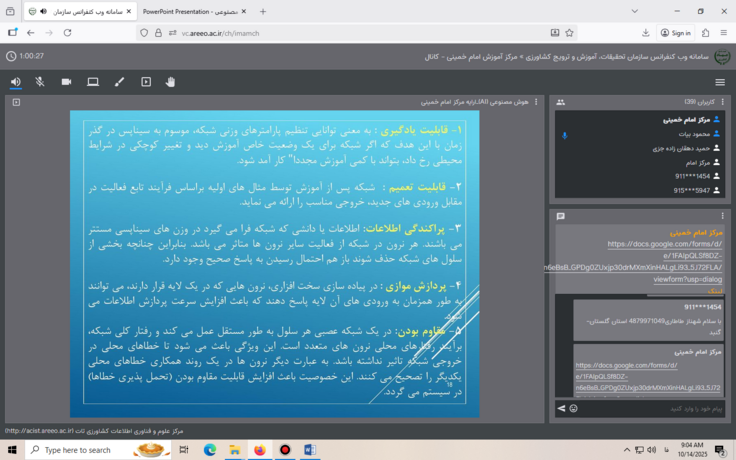
Task: Raise your hand using the hand icon
Action: (x=170, y=82)
